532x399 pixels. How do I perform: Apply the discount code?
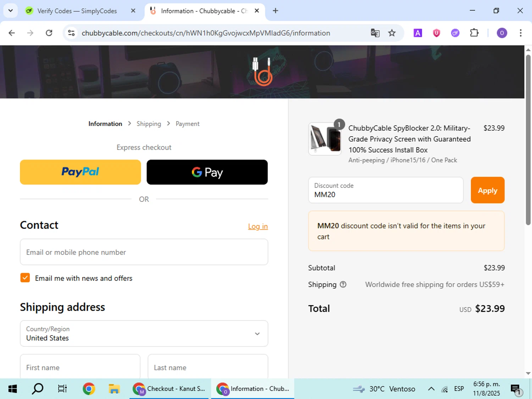point(488,190)
